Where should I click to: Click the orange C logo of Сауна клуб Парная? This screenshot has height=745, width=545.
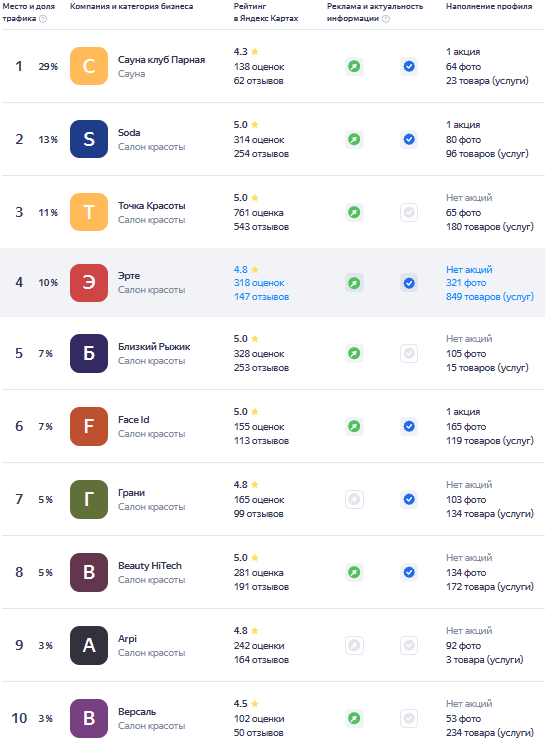click(89, 66)
